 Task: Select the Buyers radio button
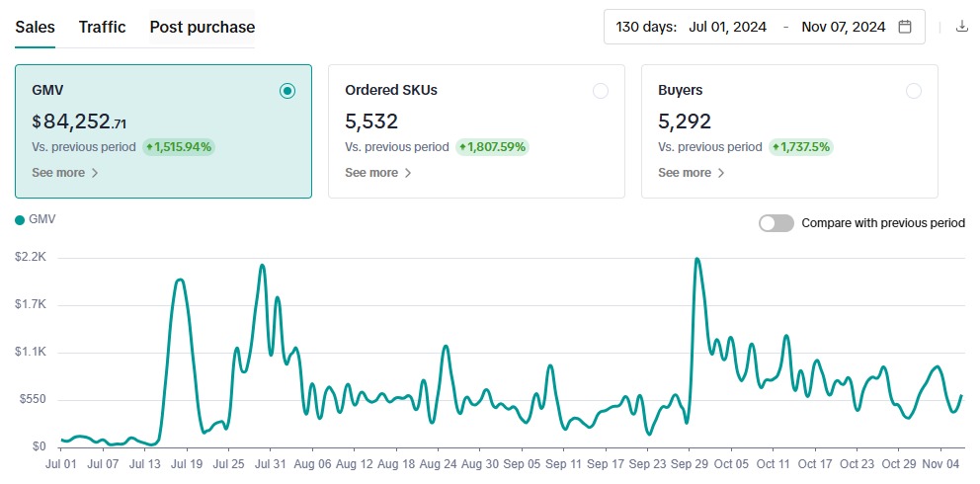point(914,91)
